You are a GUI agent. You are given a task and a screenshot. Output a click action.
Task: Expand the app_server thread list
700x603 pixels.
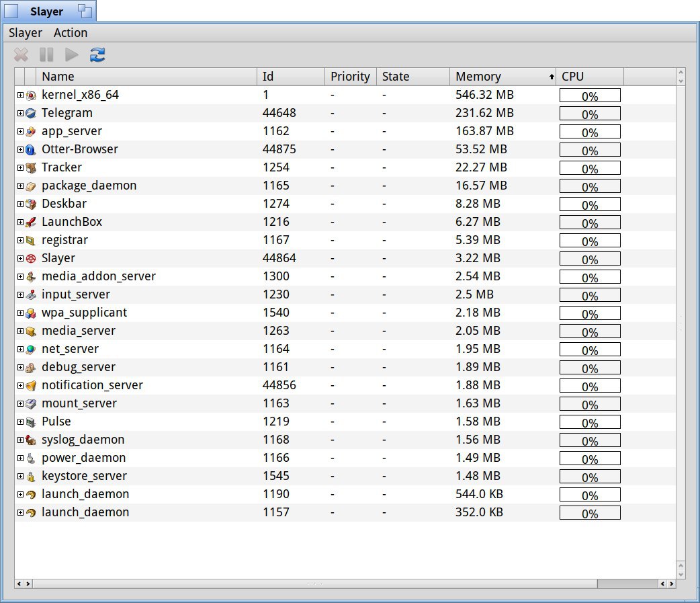[20, 131]
